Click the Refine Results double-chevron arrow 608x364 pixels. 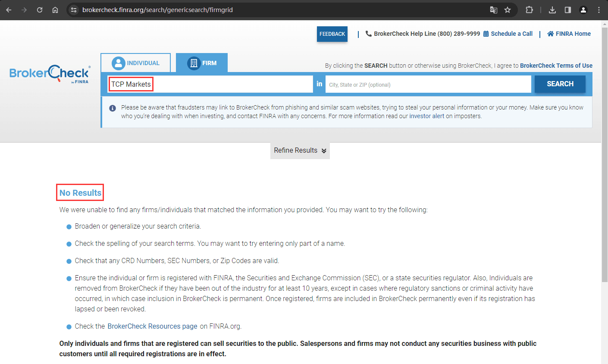[324, 151]
